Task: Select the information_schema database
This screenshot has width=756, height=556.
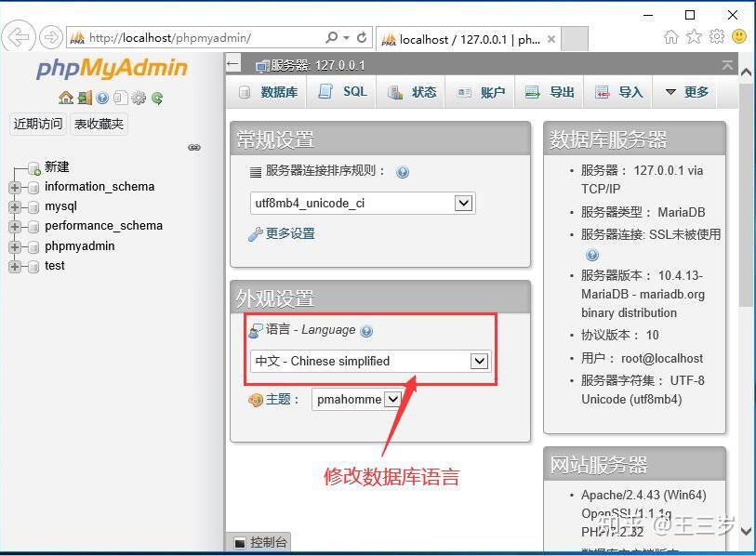Action: click(99, 187)
